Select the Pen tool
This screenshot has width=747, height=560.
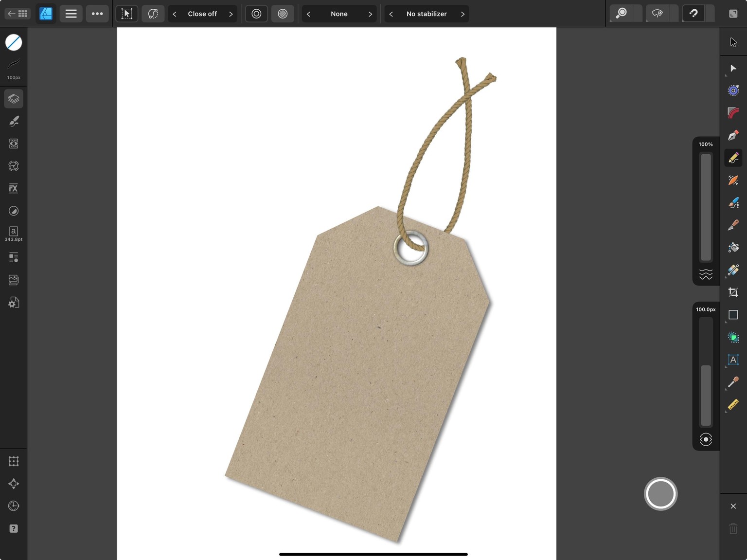pyautogui.click(x=733, y=135)
